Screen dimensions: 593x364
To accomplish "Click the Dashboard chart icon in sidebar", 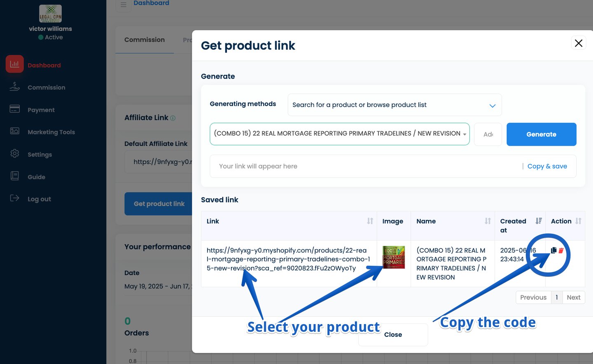I will 15,64.
